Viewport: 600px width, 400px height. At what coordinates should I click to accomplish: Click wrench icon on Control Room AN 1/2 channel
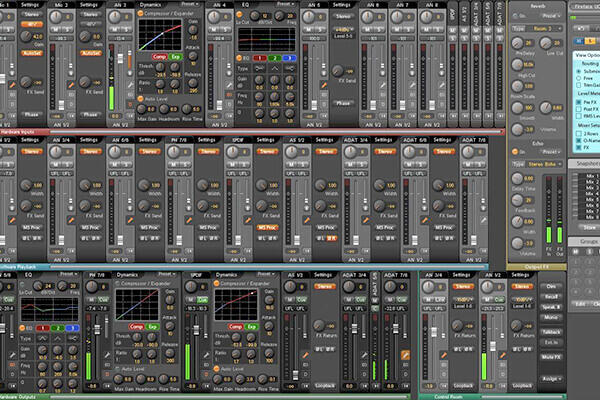pos(502,355)
